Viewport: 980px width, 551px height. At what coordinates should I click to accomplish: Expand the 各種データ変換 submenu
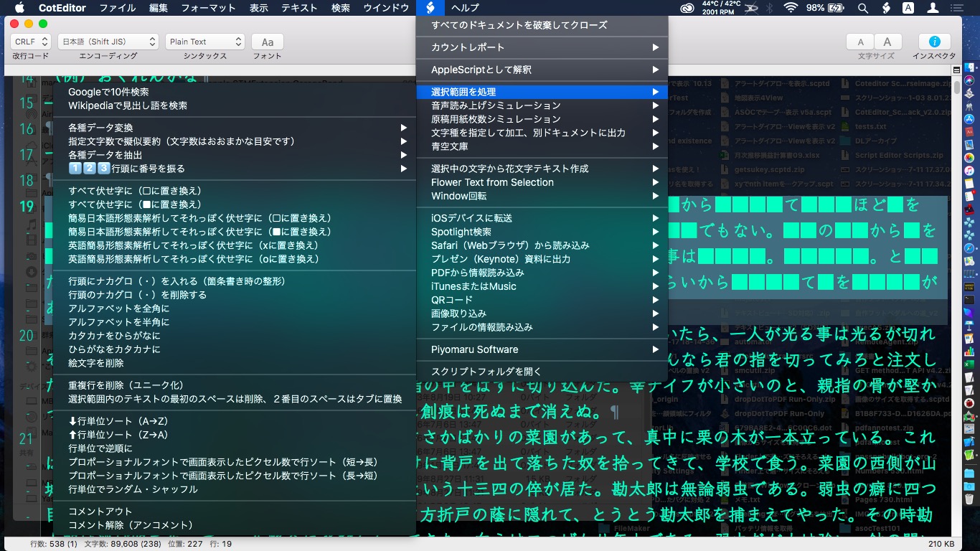(235, 128)
